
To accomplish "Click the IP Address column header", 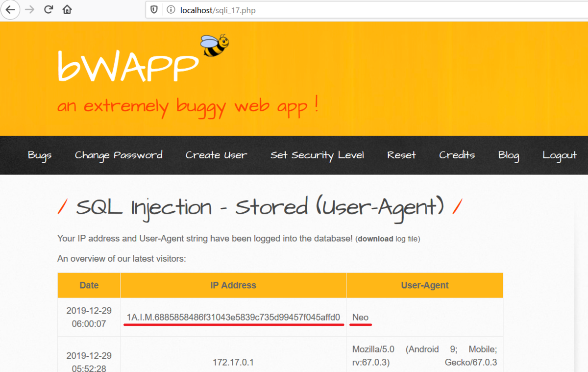I will [x=233, y=285].
